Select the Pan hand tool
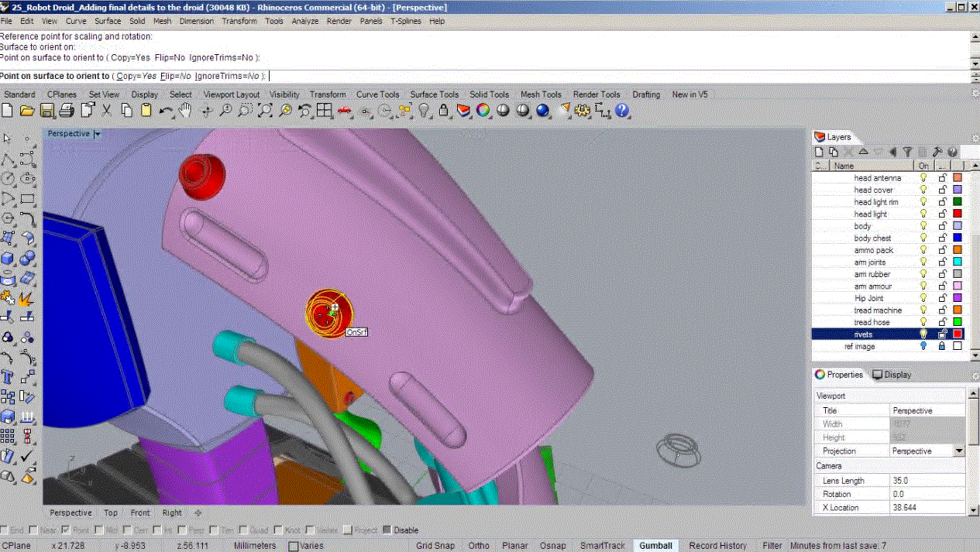Viewport: 980px width, 552px height. click(185, 111)
